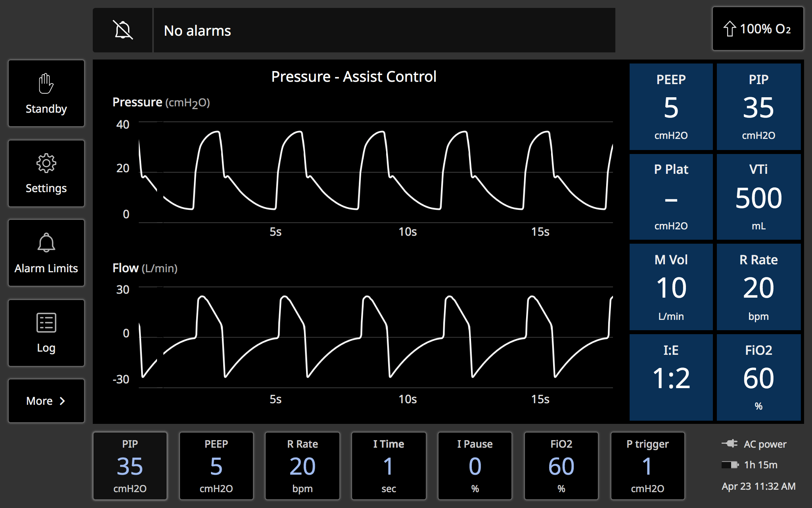Open the Log list icon

coord(46,323)
